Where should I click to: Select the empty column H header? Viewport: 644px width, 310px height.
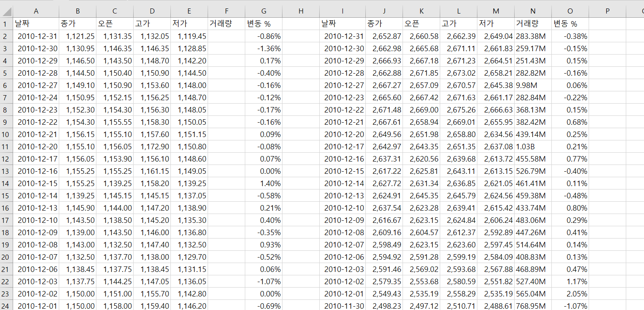pyautogui.click(x=301, y=11)
